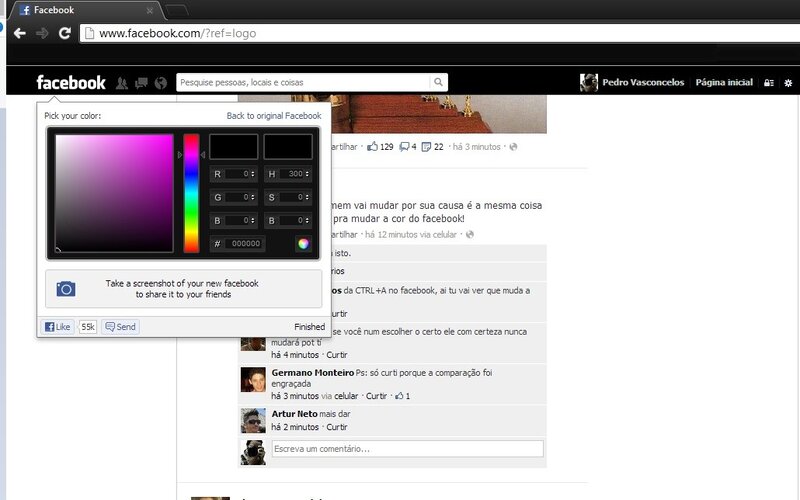Click the page icon in the address bar
This screenshot has width=800, height=500.
89,34
